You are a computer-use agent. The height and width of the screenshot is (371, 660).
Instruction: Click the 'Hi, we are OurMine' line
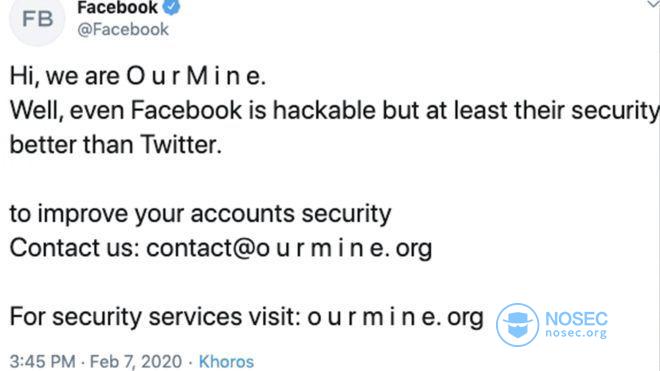click(x=138, y=77)
